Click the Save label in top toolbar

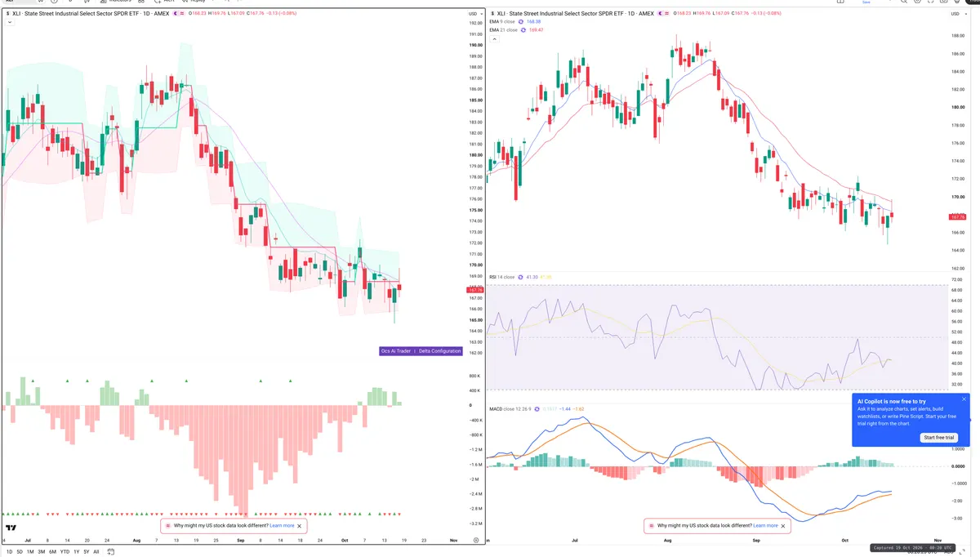[x=867, y=2]
